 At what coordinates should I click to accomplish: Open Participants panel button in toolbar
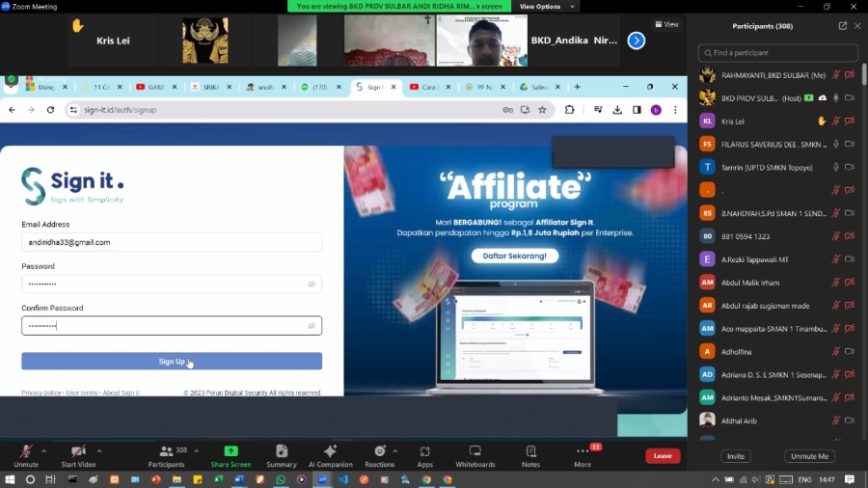click(166, 456)
